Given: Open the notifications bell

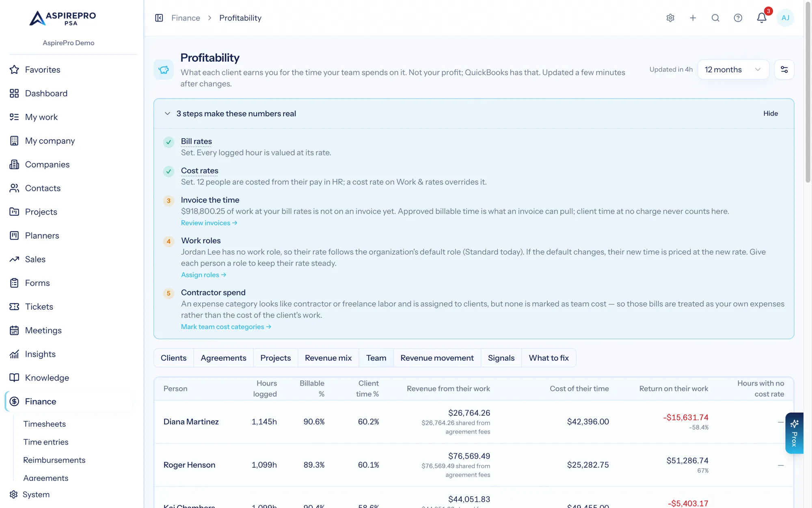Looking at the screenshot, I should pos(762,18).
